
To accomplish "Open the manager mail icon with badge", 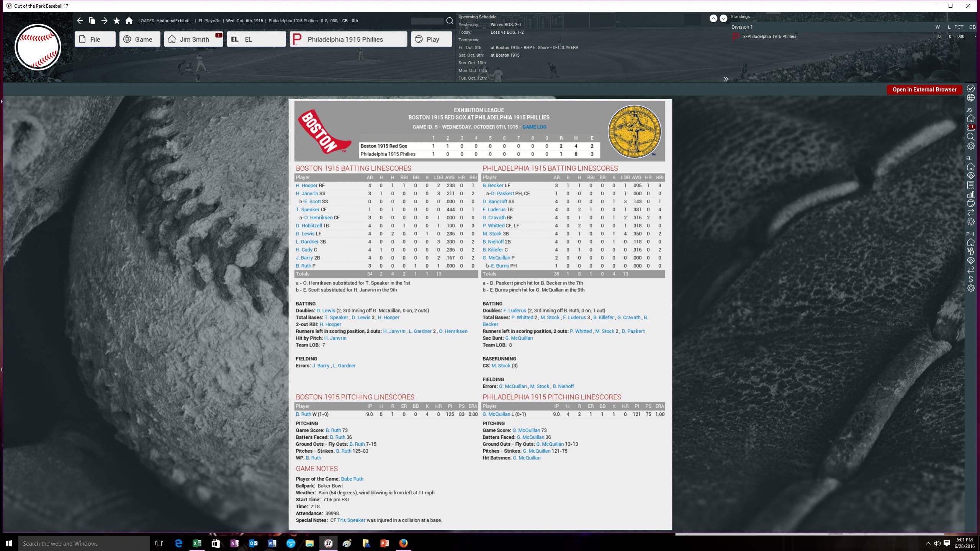I will (x=970, y=128).
